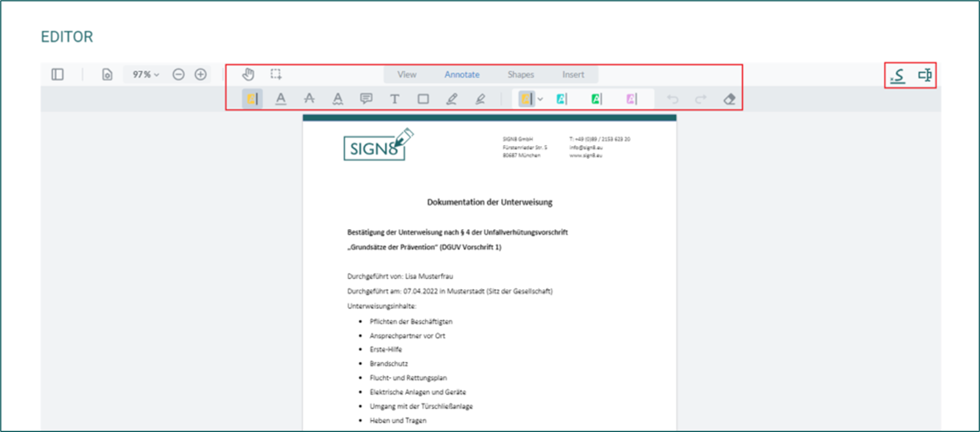This screenshot has height=432, width=980.
Task: Click the bullet "Ansprechpartner vor Ort"
Action: click(x=408, y=335)
